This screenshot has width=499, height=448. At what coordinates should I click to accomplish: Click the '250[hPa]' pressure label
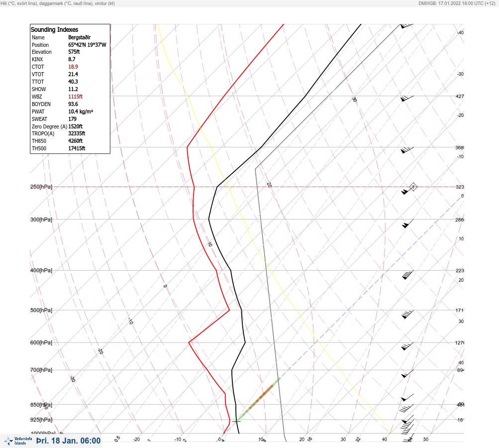[41, 187]
